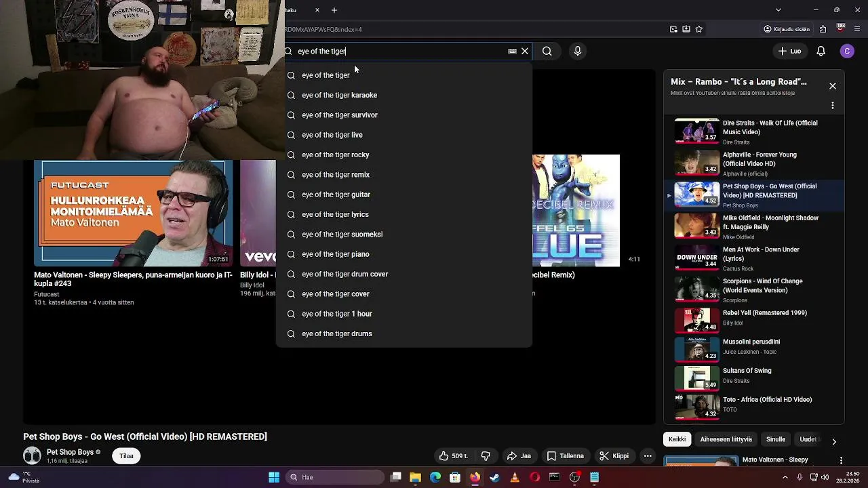The height and width of the screenshot is (488, 868).
Task: Show more filter chips with right arrow
Action: point(834,441)
